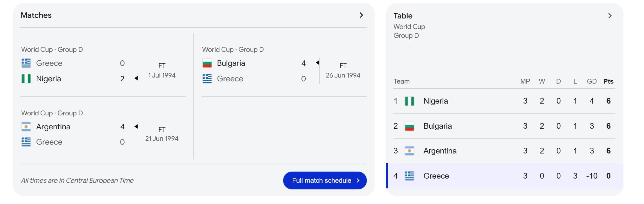Select the Nigeria row in the group table
The image size is (644, 204).
[x=504, y=101]
